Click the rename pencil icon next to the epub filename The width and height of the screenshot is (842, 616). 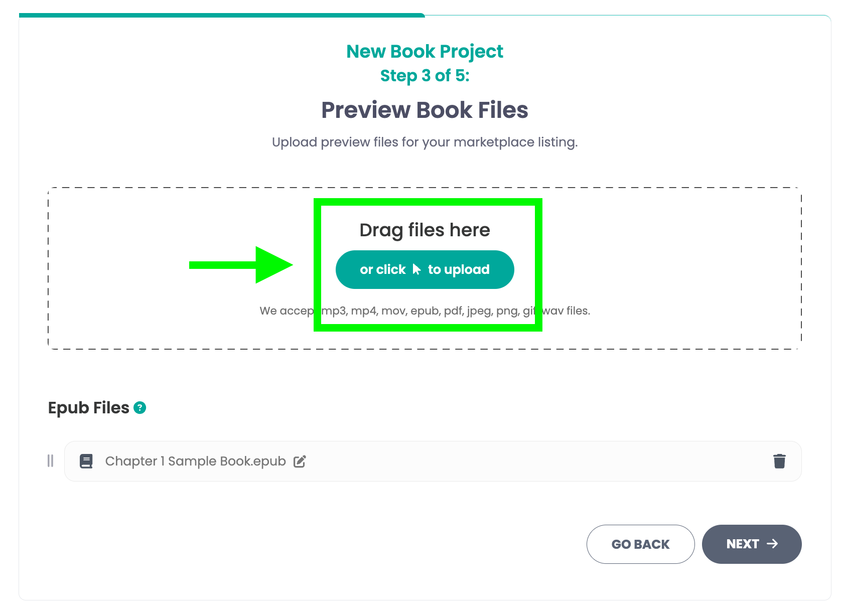tap(300, 461)
